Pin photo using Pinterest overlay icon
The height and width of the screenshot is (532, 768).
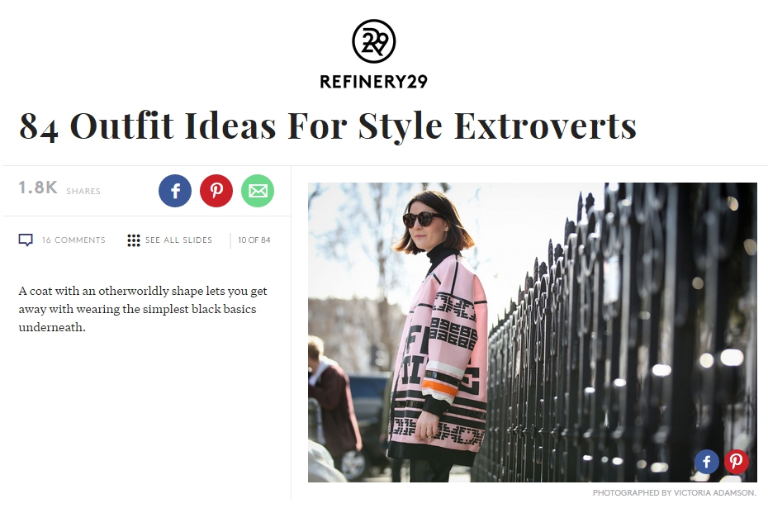[x=736, y=461]
